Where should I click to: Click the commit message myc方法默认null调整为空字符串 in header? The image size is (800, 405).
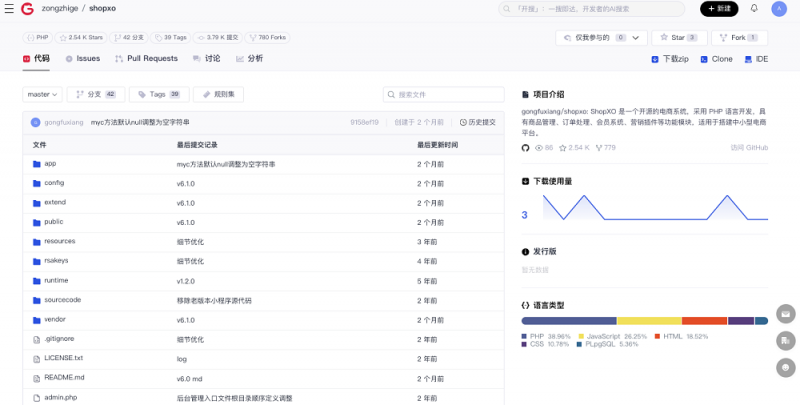pyautogui.click(x=140, y=122)
